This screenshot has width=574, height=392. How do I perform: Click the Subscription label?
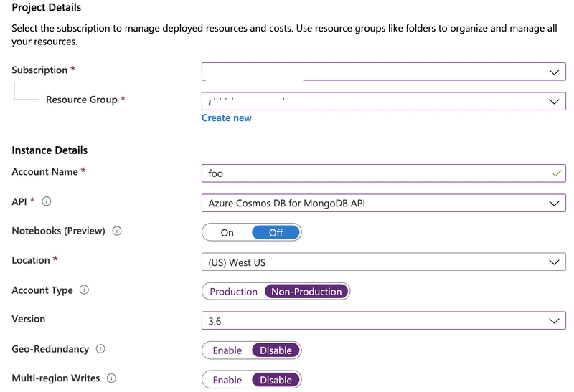point(39,70)
